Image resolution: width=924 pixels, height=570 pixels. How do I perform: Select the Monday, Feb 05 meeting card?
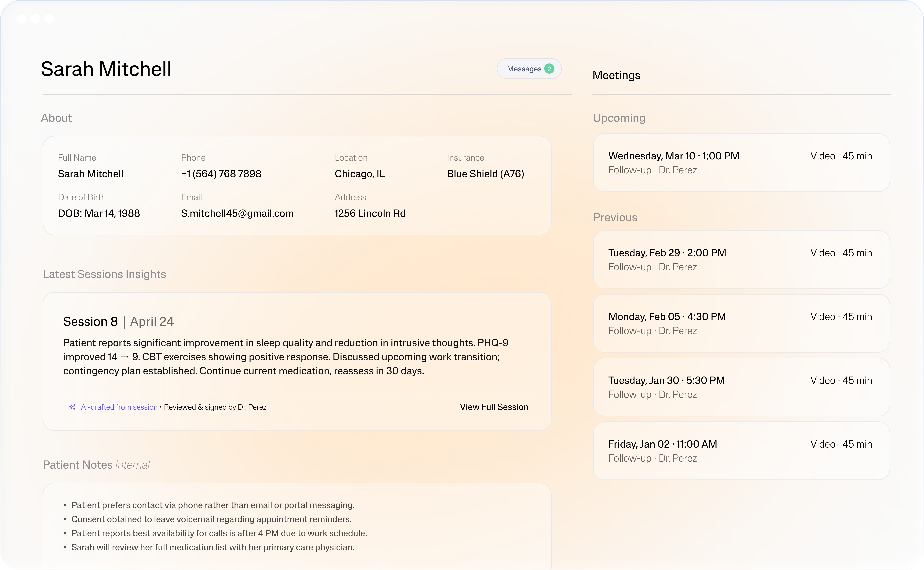click(741, 323)
